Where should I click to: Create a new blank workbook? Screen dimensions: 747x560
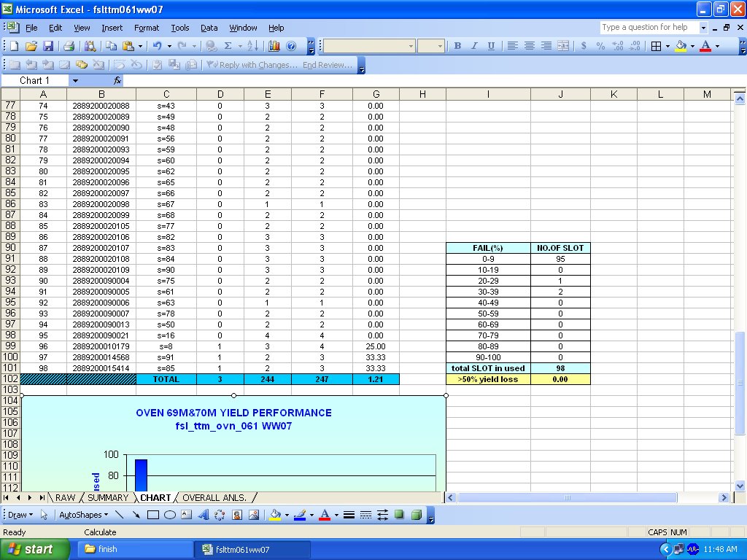click(x=15, y=46)
